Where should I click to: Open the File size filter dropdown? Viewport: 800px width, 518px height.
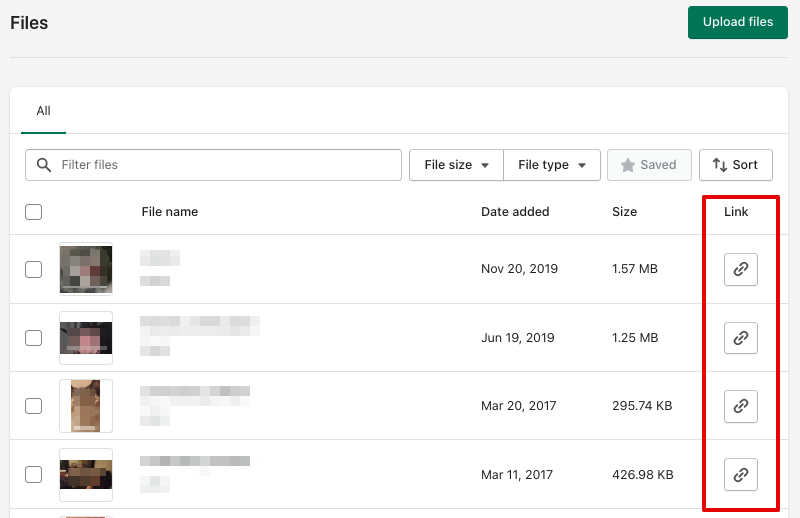point(456,165)
